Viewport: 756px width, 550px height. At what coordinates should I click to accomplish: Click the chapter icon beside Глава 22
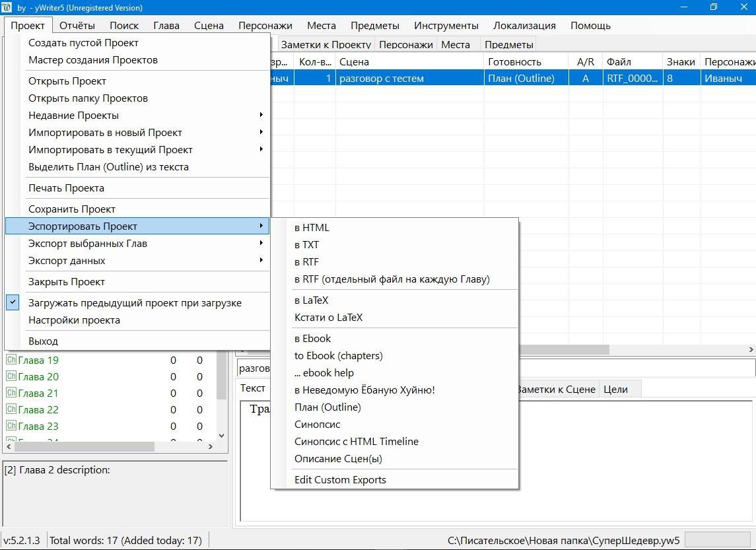click(x=11, y=409)
